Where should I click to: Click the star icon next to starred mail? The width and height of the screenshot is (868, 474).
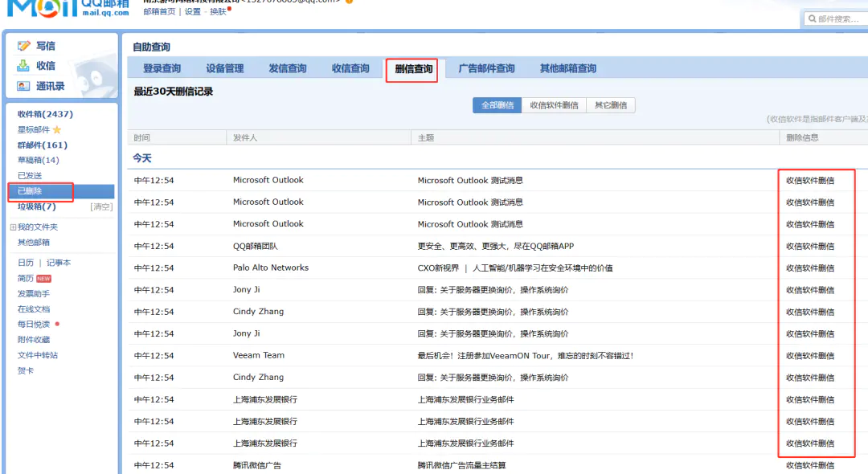pyautogui.click(x=56, y=129)
